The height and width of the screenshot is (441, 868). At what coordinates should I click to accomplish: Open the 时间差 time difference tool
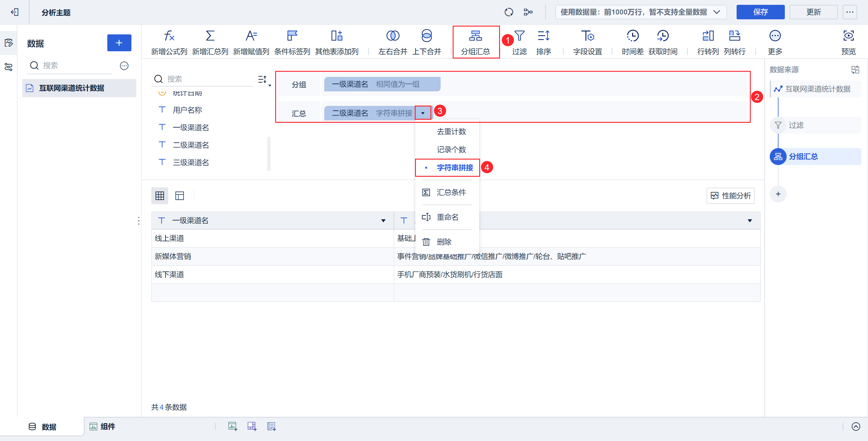click(633, 36)
